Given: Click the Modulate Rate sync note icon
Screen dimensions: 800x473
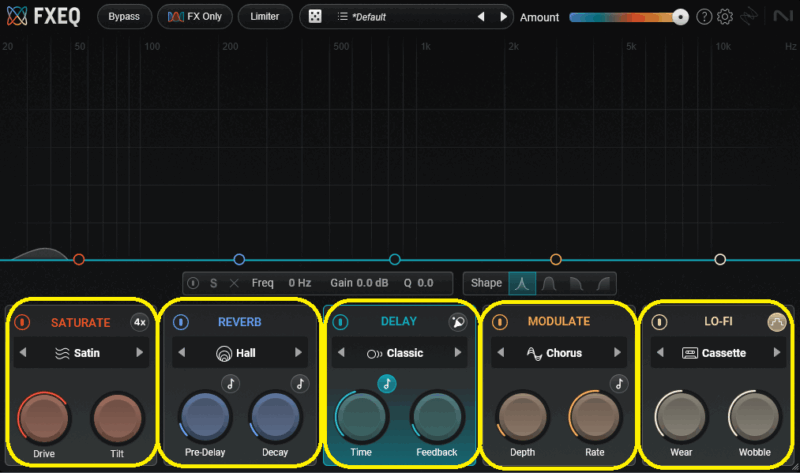Looking at the screenshot, I should click(x=619, y=383).
